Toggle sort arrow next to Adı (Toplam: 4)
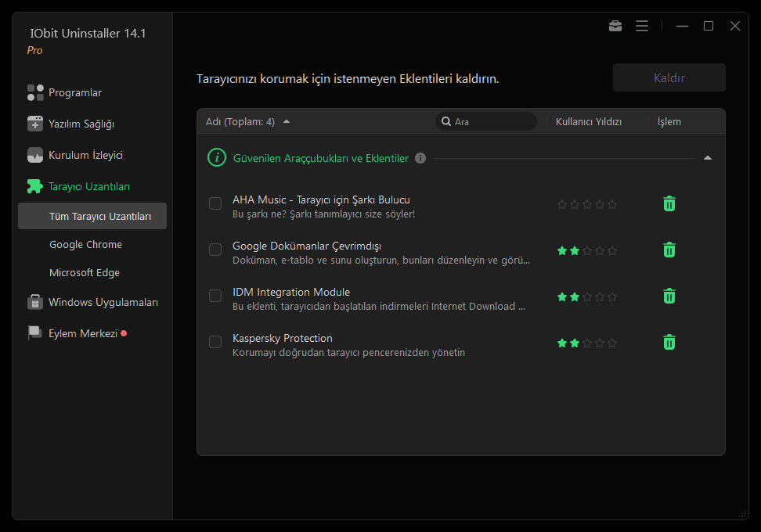 coord(287,122)
